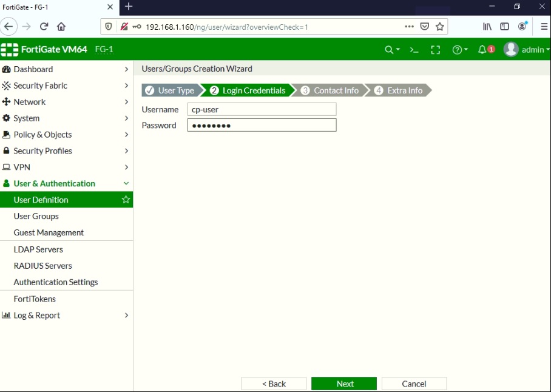The height and width of the screenshot is (392, 551).
Task: Toggle the favorite star on User Definition
Action: [126, 199]
